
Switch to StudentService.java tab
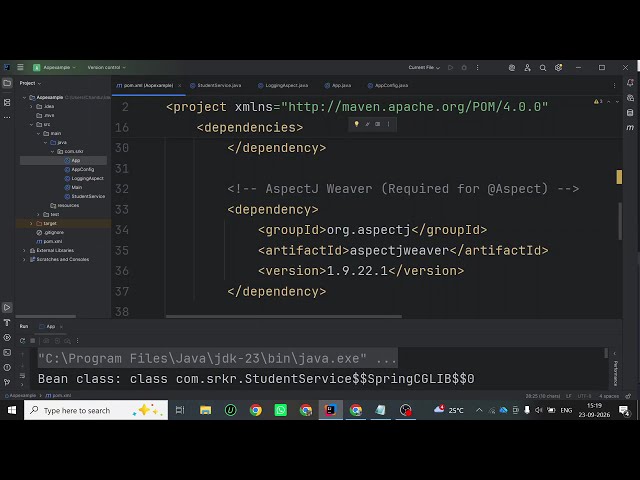pos(216,85)
